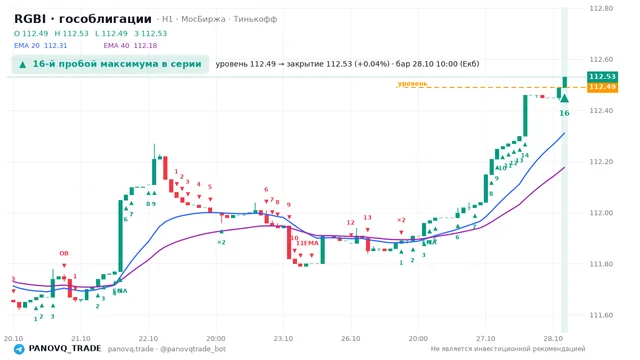Click the 112.20 price axis label
Screen dimensions: 640x360
[601, 162]
